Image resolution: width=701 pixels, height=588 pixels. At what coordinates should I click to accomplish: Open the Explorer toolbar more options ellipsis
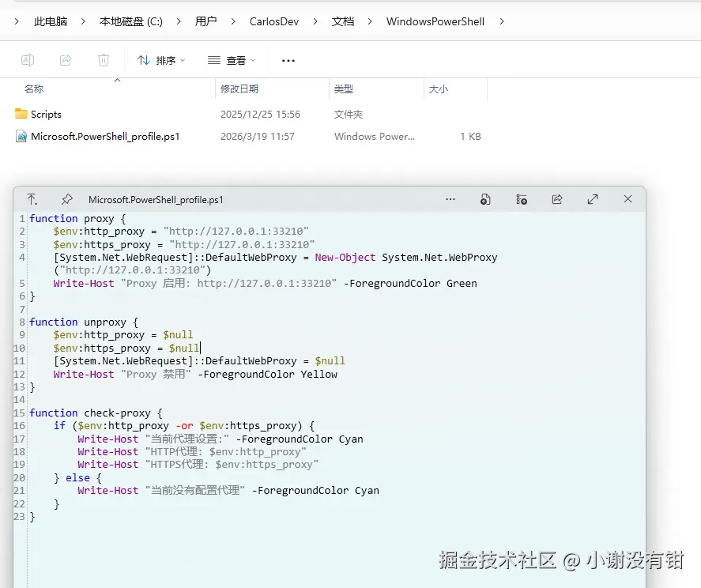(288, 60)
